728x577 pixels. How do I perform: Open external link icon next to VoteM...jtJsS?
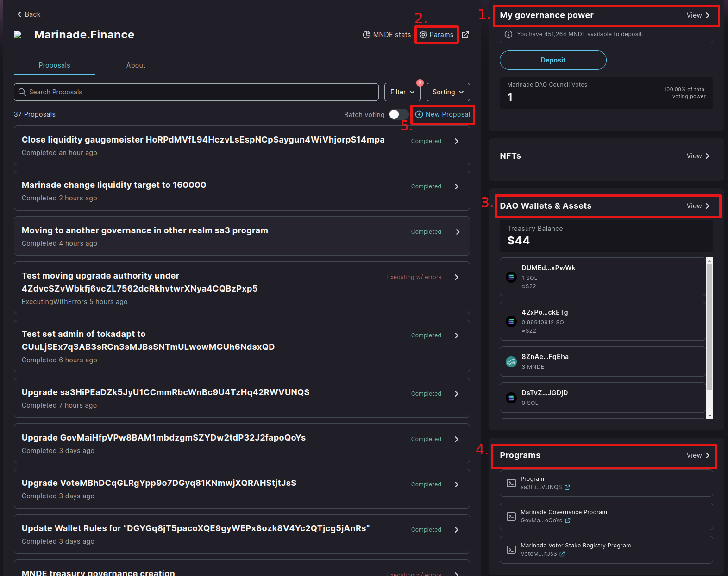point(562,554)
